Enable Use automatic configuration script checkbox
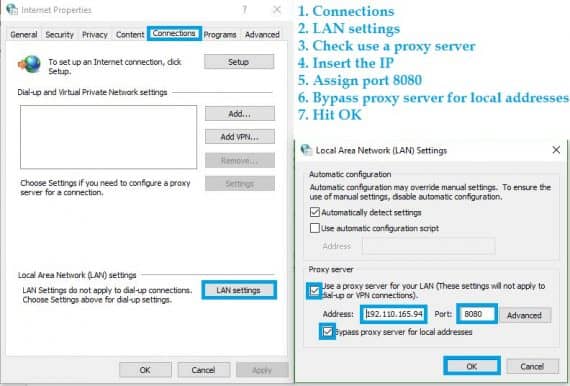 315,228
